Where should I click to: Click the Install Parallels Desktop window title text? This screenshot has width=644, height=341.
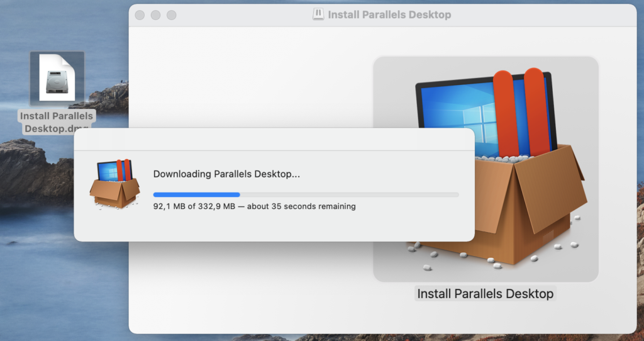(389, 14)
